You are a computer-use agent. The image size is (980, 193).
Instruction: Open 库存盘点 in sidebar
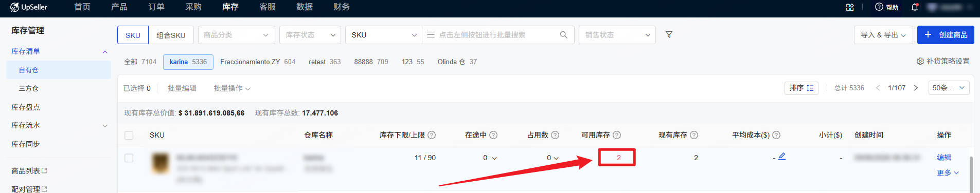pos(26,107)
